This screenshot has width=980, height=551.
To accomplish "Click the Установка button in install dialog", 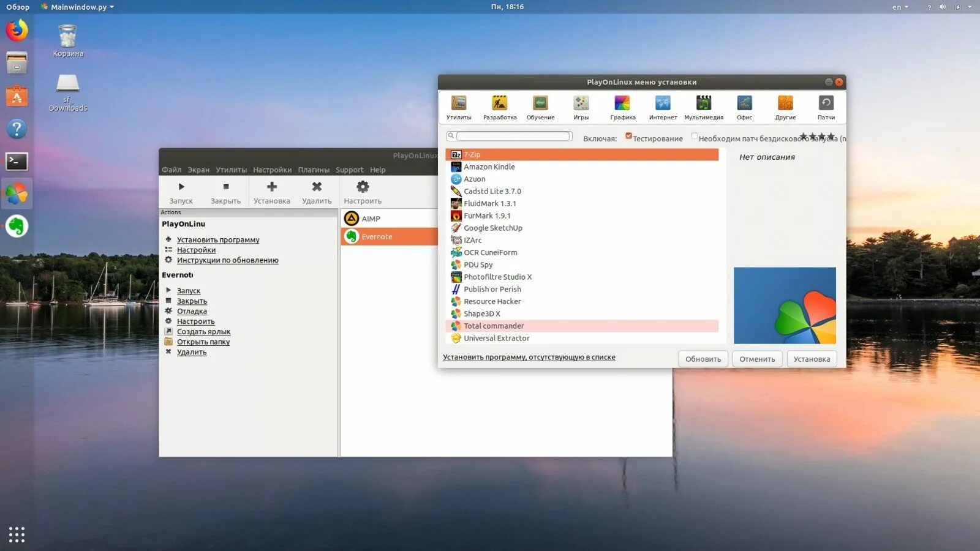I will [812, 359].
